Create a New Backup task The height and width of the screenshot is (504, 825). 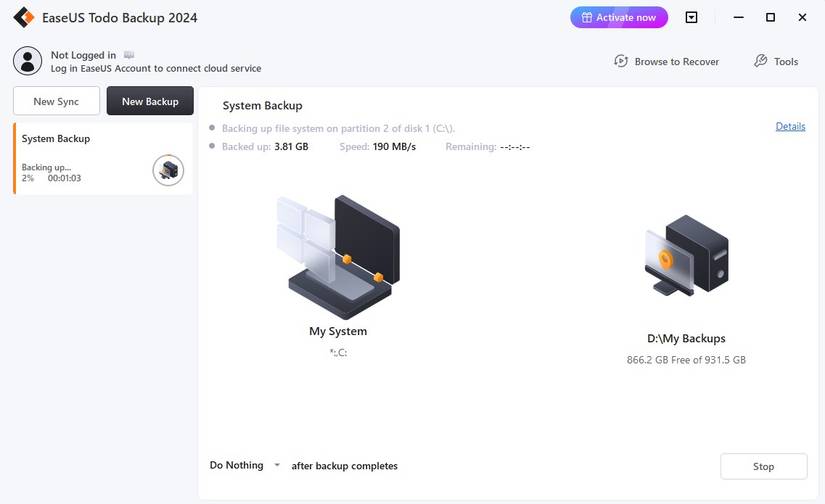tap(150, 101)
